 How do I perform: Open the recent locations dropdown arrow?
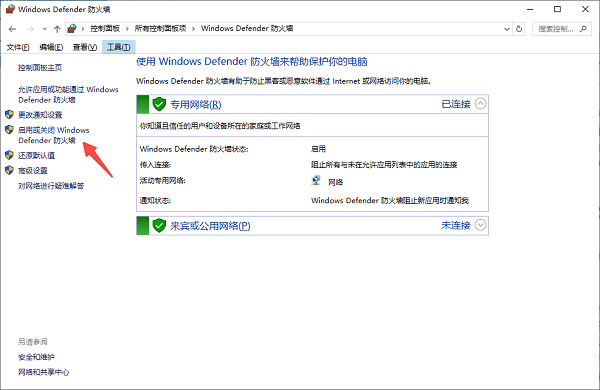(x=44, y=29)
